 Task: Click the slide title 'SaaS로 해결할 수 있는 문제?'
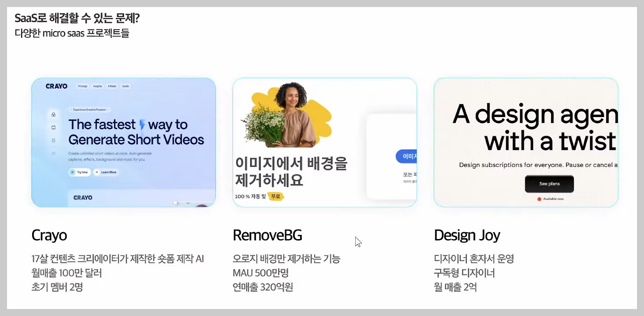77,19
